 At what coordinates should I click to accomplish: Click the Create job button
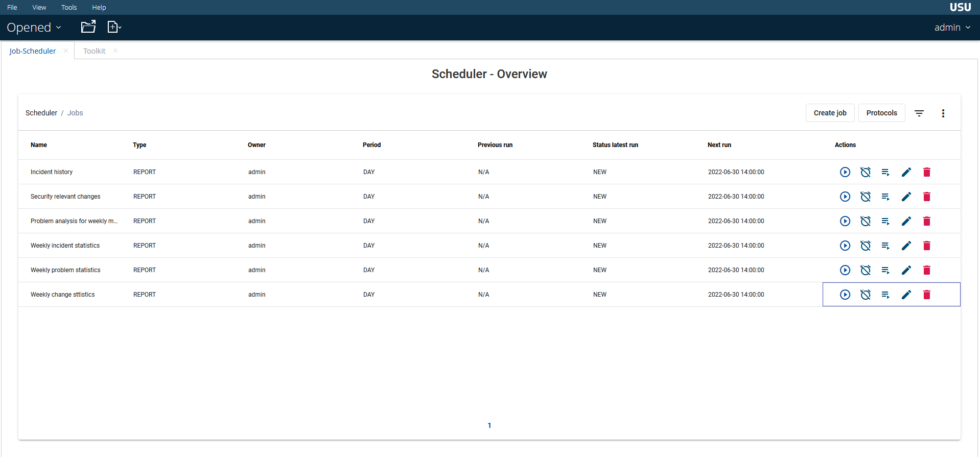point(830,113)
